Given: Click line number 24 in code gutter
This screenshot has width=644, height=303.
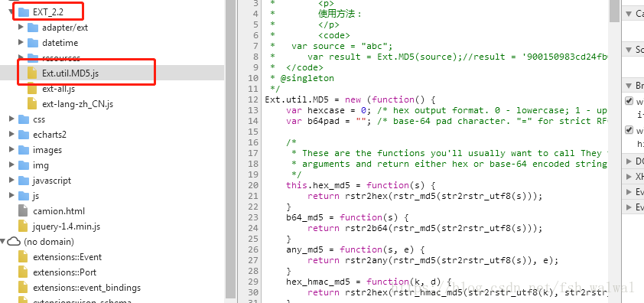Looking at the screenshot, I should coord(253,228).
